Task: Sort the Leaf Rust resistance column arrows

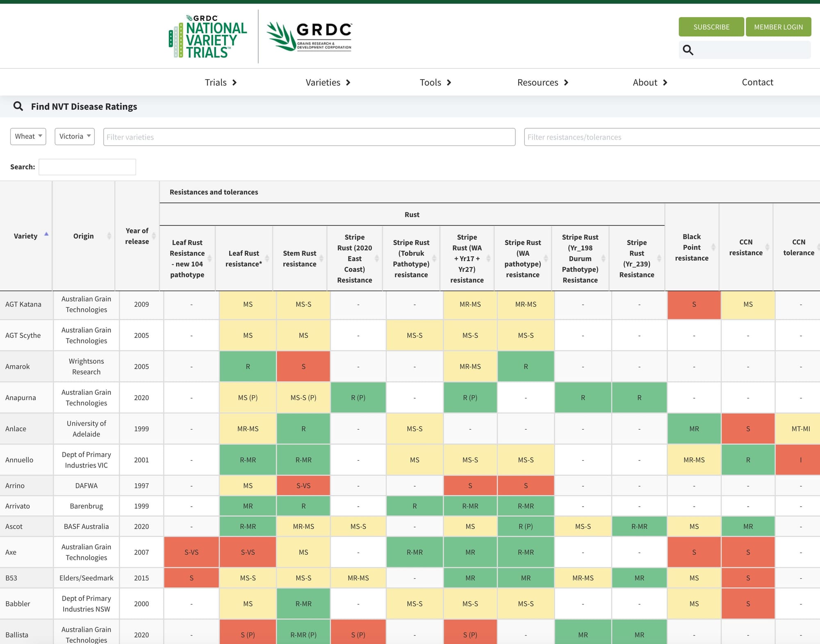Action: (267, 258)
